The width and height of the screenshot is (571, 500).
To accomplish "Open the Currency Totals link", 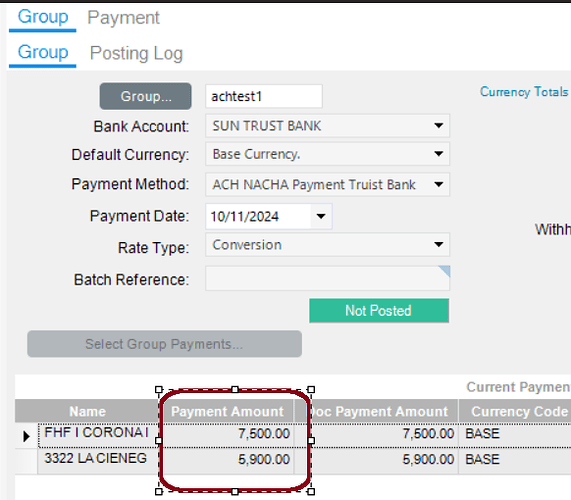I will click(524, 92).
